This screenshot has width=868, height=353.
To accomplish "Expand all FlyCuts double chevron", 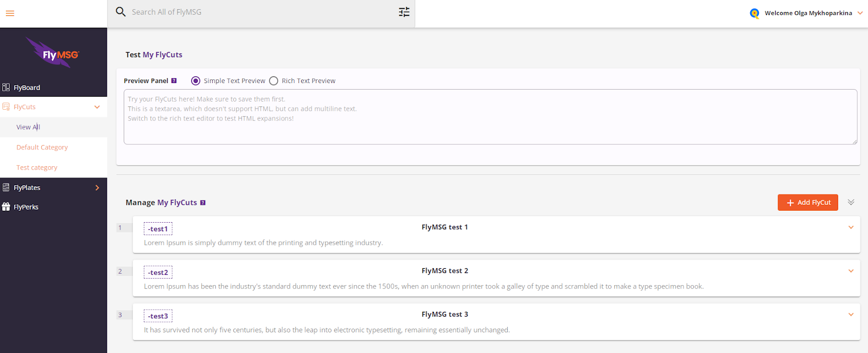I will [x=851, y=202].
